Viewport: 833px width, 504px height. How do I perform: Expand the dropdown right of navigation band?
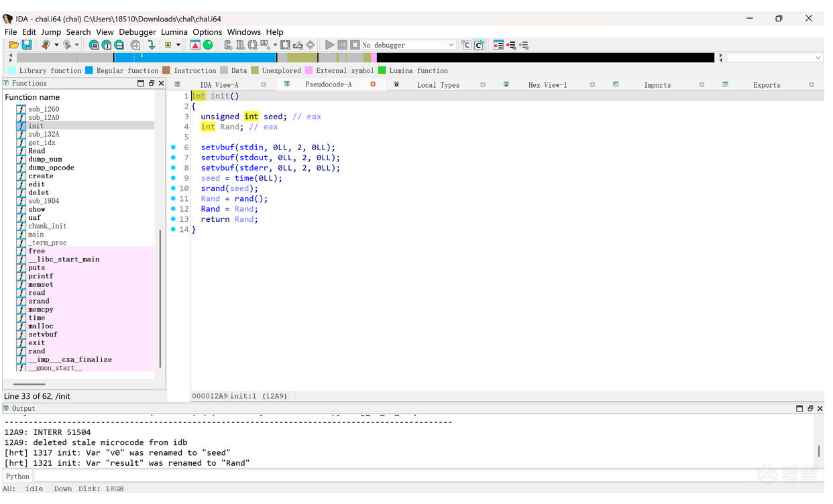(x=818, y=58)
